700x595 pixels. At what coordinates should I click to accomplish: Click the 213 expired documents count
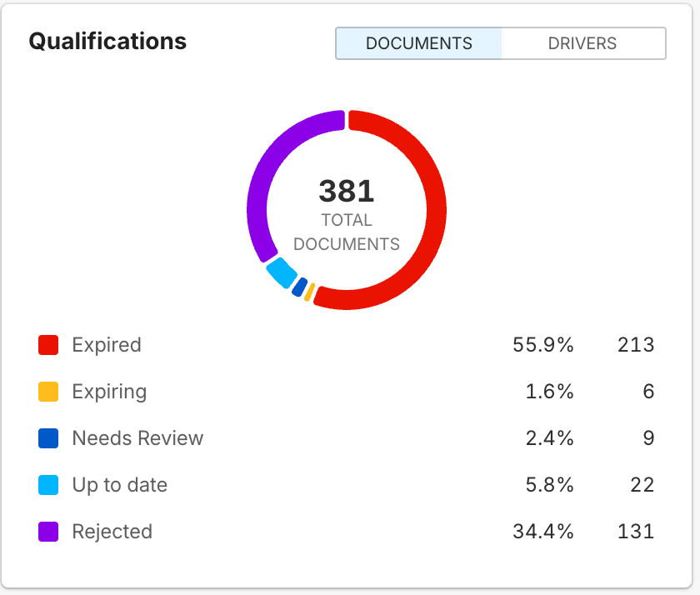click(636, 345)
